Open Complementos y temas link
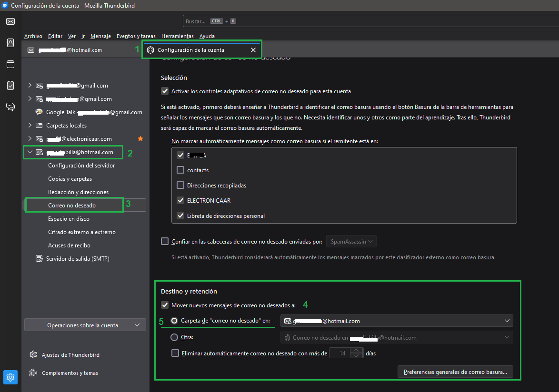The width and height of the screenshot is (559, 392). [70, 373]
